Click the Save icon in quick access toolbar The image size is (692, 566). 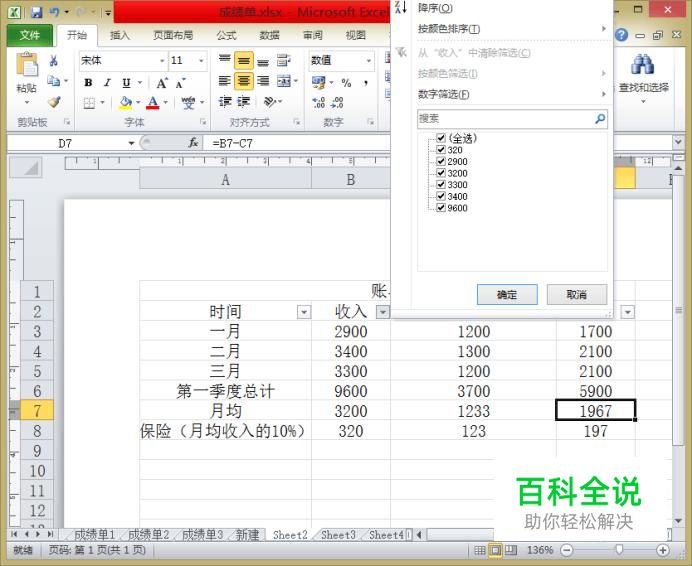[36, 12]
